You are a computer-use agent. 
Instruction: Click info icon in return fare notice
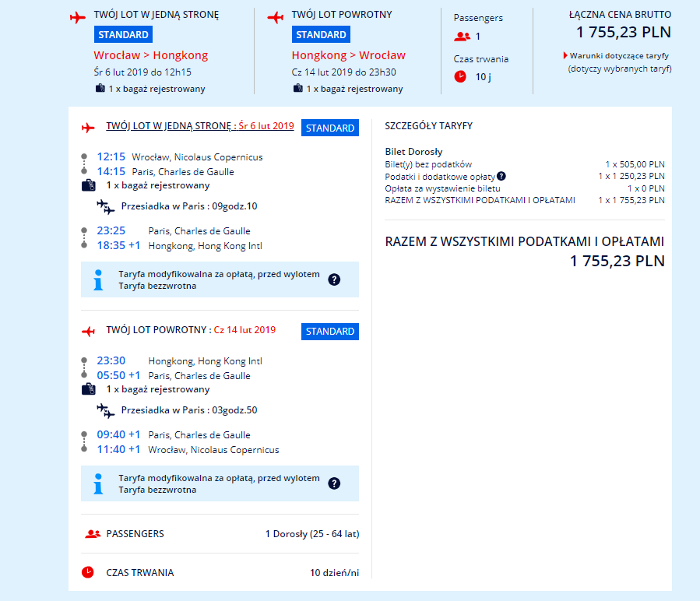click(98, 484)
